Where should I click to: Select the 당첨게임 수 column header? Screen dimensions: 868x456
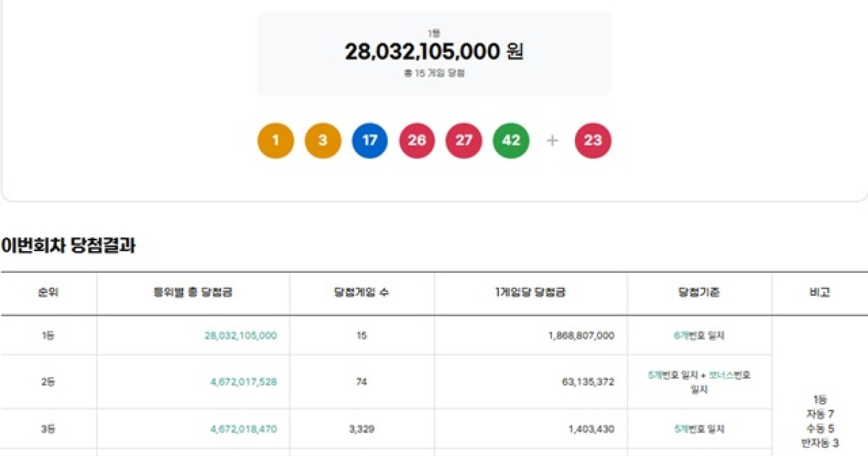(359, 291)
